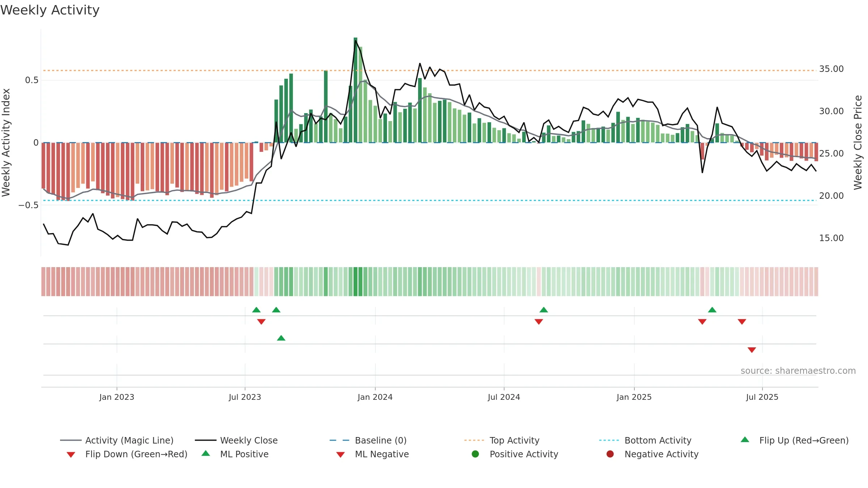Screen dimensions: 868x488
Task: Click the 30.00 price axis label
Action: pyautogui.click(x=831, y=111)
